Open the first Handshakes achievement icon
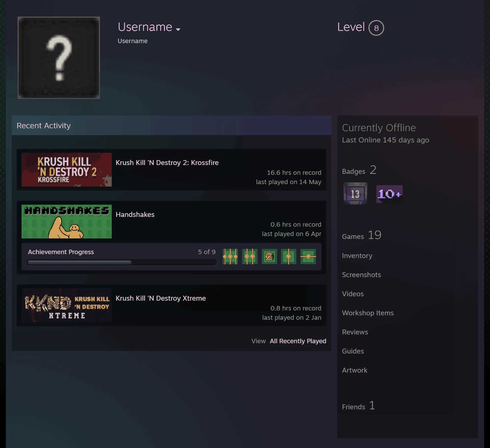The width and height of the screenshot is (490, 448). (x=230, y=257)
